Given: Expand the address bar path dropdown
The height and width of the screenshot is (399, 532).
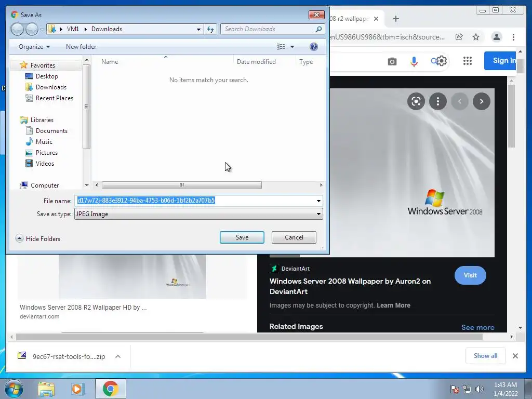Looking at the screenshot, I should tap(199, 29).
